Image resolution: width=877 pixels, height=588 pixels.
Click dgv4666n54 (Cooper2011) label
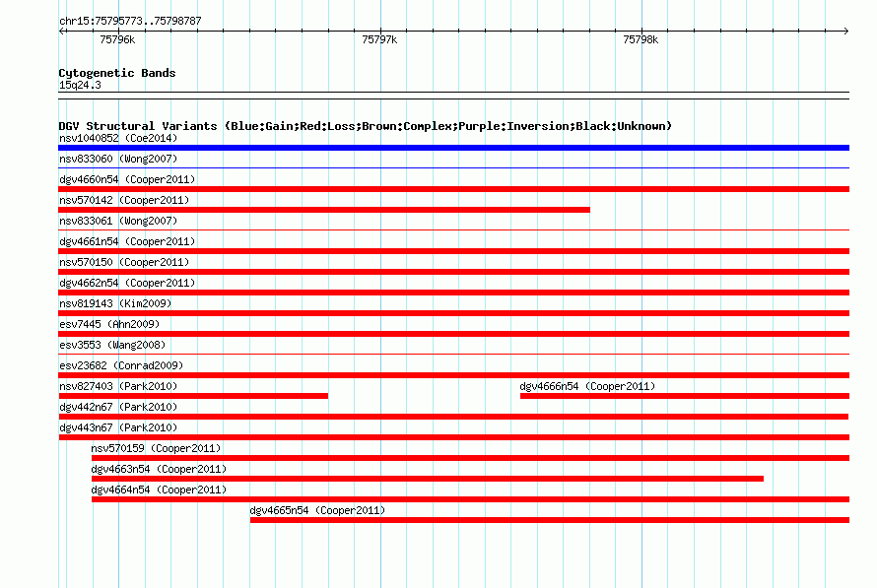point(587,386)
